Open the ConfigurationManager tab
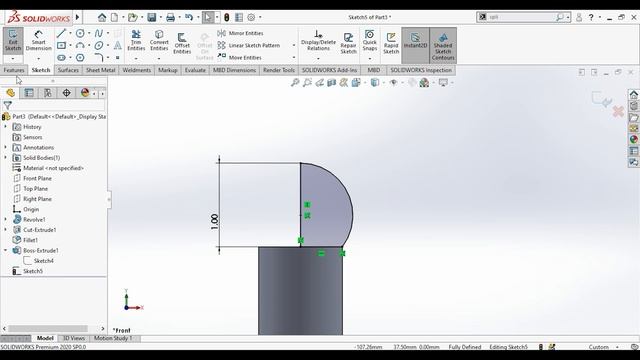Image resolution: width=640 pixels, height=360 pixels. pyautogui.click(x=48, y=93)
